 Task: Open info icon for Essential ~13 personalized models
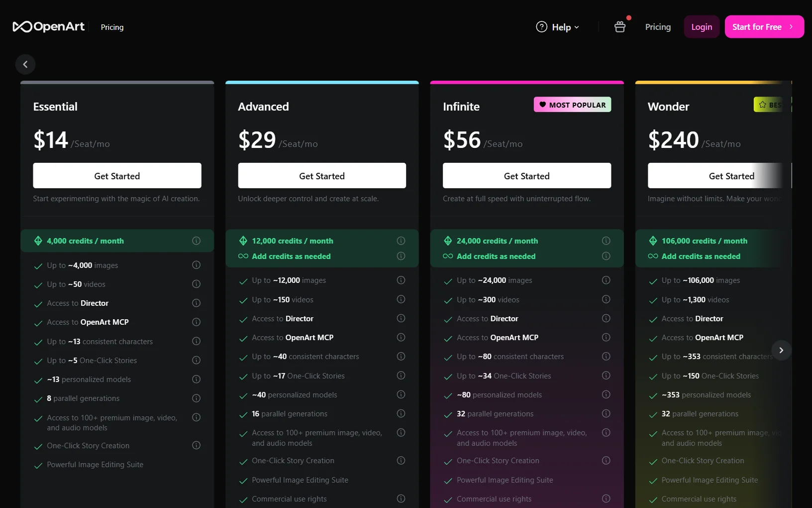[x=197, y=380]
